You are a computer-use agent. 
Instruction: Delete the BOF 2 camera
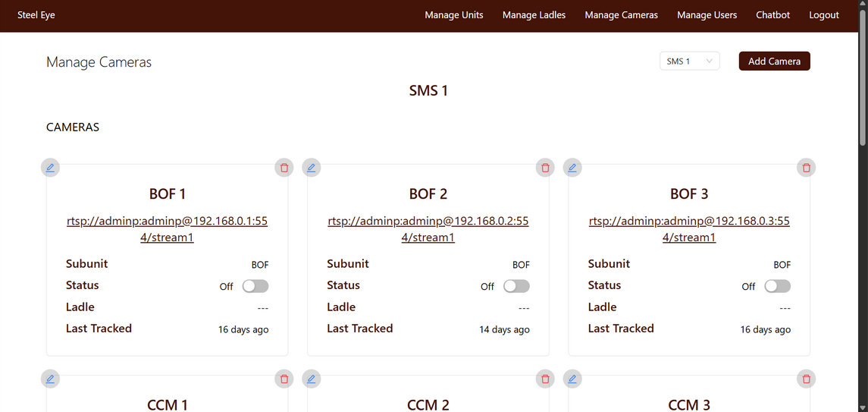click(545, 168)
